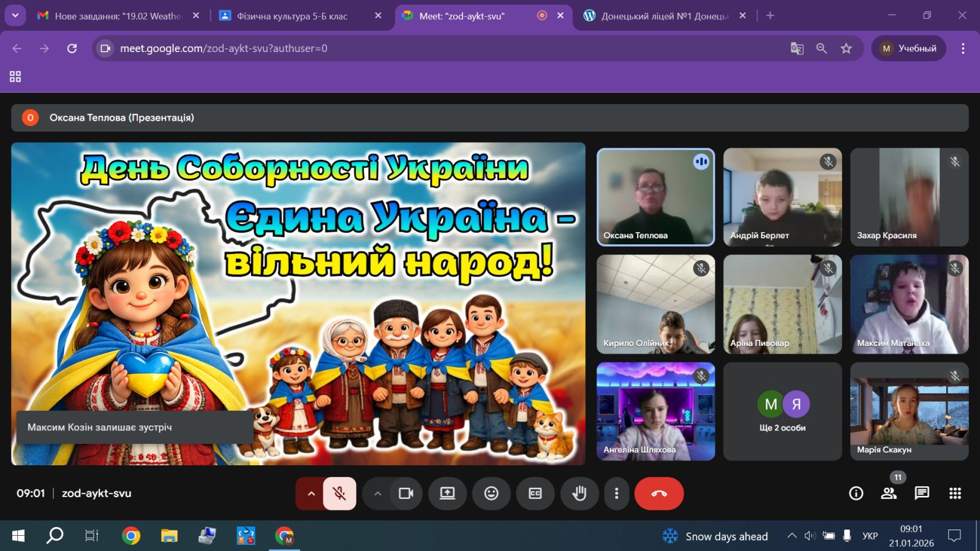Screen dimensions: 980x551
Task: Open the tab search dropdown in Chrome
Action: point(15,15)
